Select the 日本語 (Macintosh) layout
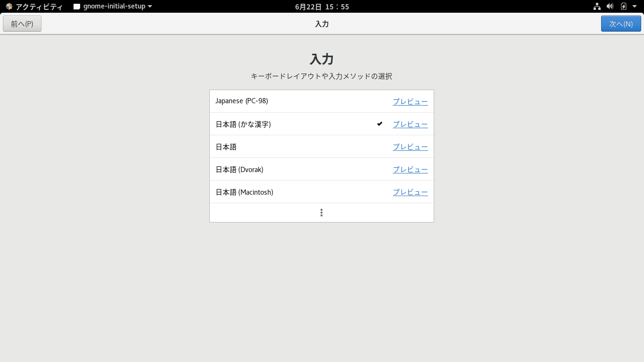 click(322, 192)
